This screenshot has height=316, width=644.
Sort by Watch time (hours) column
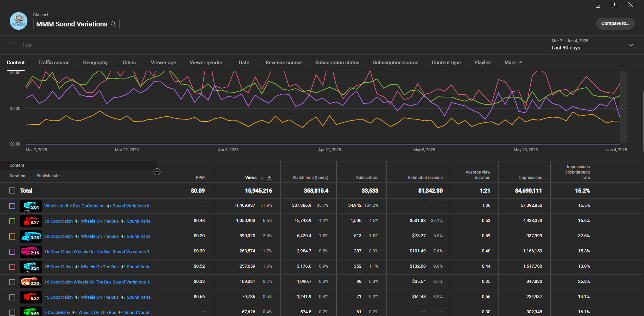click(x=310, y=178)
